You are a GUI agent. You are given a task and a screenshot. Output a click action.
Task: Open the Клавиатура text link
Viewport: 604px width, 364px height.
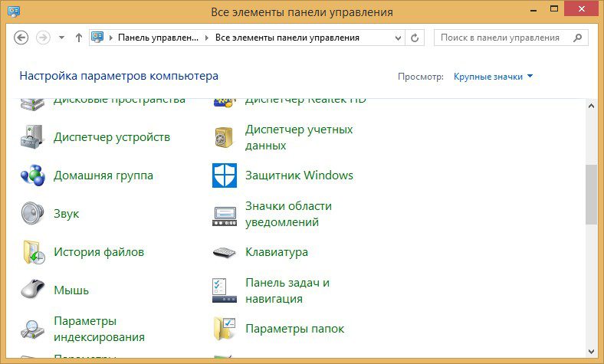coord(277,252)
